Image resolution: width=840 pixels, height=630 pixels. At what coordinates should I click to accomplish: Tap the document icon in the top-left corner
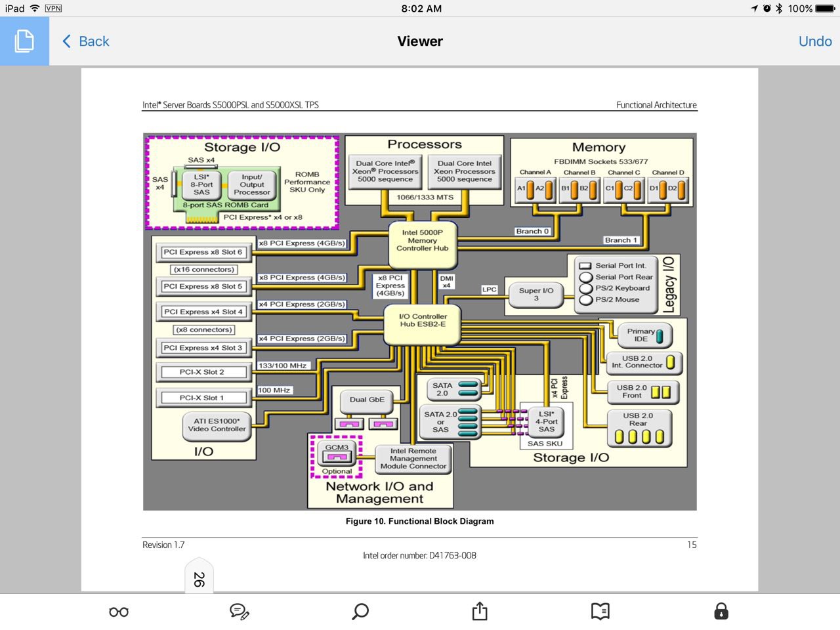24,41
